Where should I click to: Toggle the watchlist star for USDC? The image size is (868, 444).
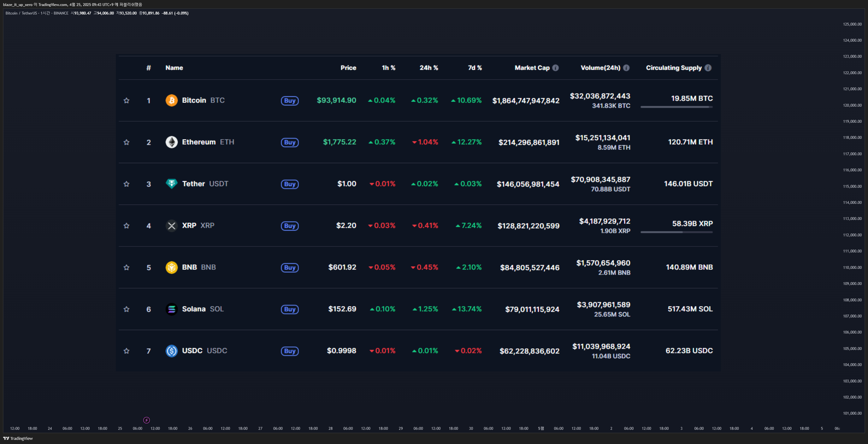126,351
